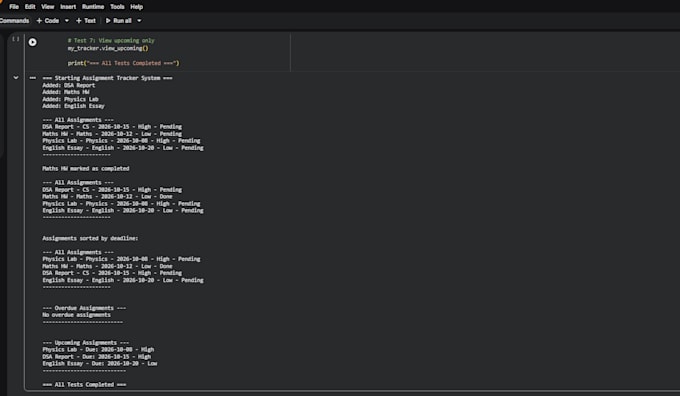The width and height of the screenshot is (680, 396).
Task: Click the print All Tests Completed code line
Action: pos(123,63)
